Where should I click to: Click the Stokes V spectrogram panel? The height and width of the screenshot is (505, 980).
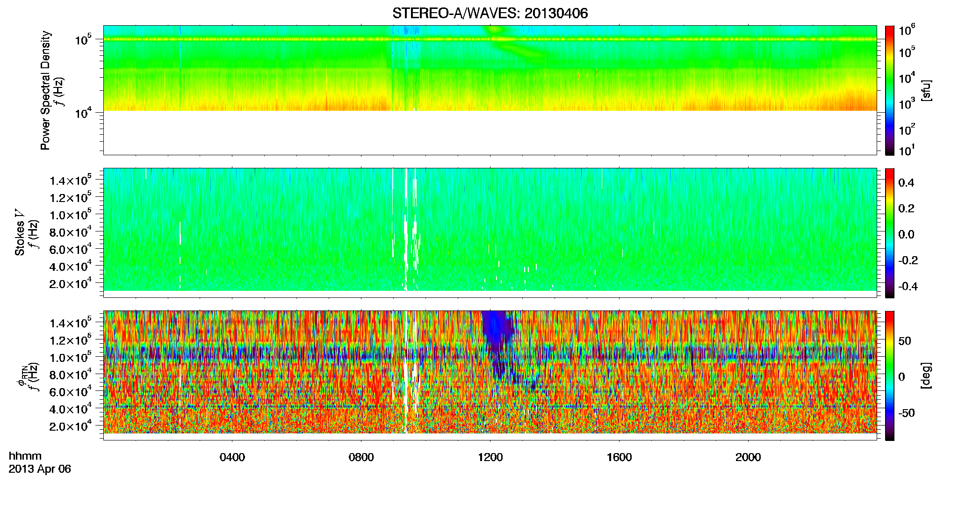click(490, 233)
